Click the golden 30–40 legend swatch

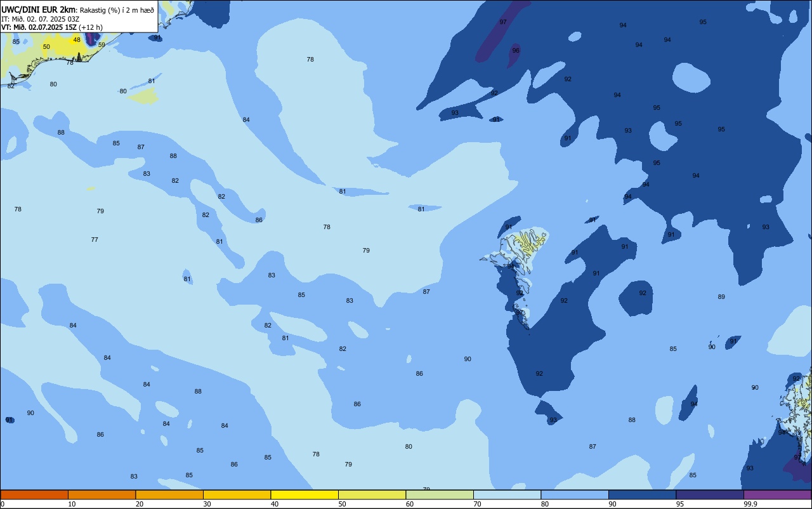click(237, 494)
